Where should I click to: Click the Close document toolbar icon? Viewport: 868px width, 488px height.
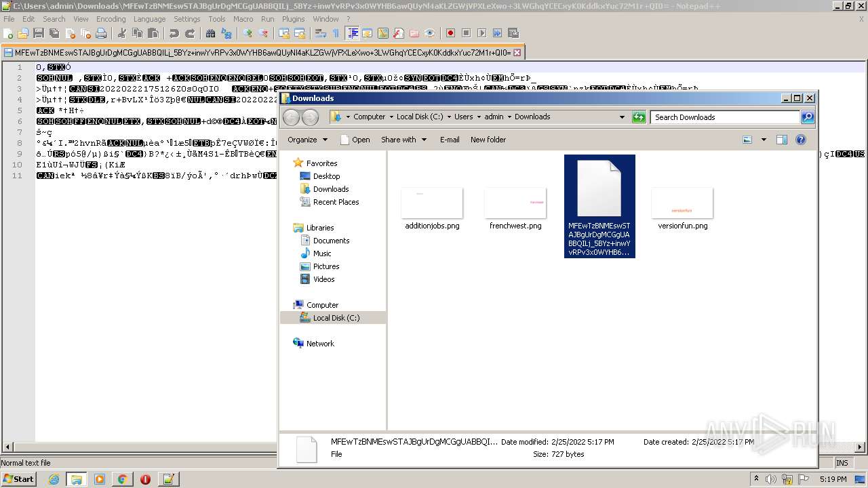coord(71,33)
